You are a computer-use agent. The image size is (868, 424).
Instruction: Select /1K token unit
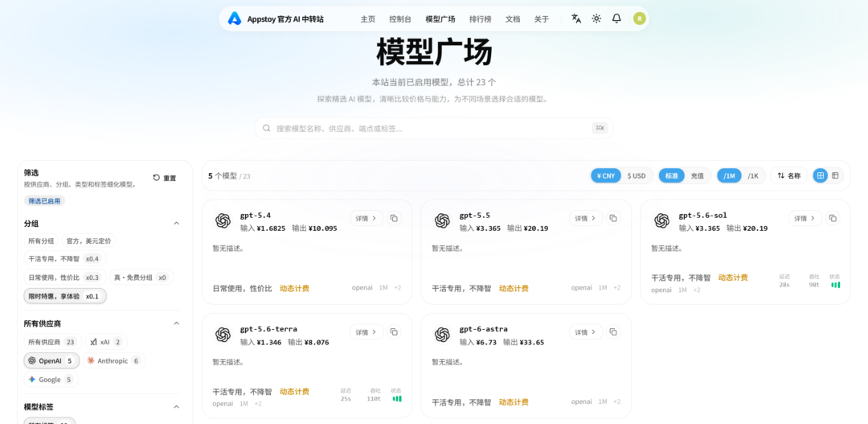tap(753, 175)
